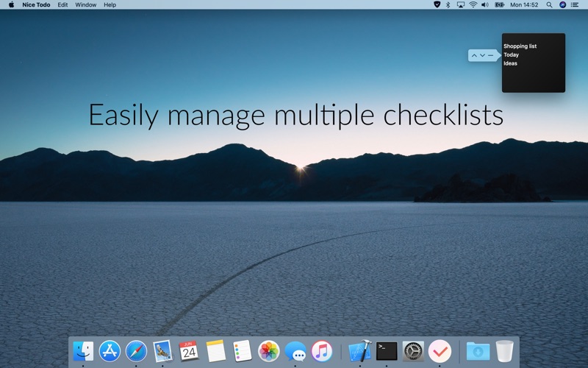The image size is (588, 368).
Task: Open Messages from the Dock
Action: pyautogui.click(x=295, y=352)
